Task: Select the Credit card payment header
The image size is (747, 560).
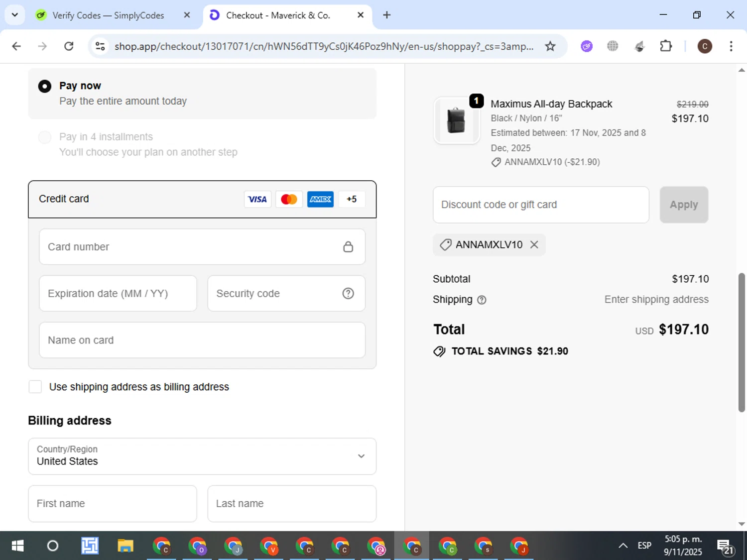Action: tap(202, 199)
